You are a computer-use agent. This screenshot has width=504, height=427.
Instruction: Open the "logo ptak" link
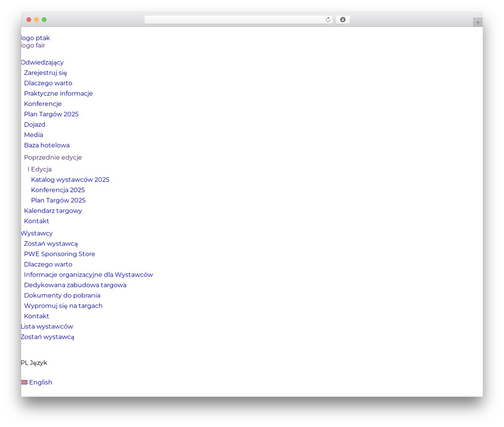tap(35, 38)
